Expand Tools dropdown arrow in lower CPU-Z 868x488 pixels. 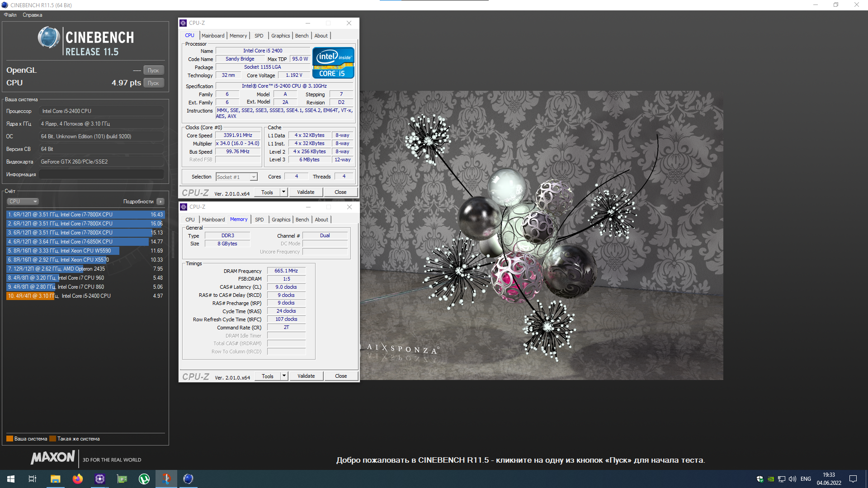click(284, 376)
